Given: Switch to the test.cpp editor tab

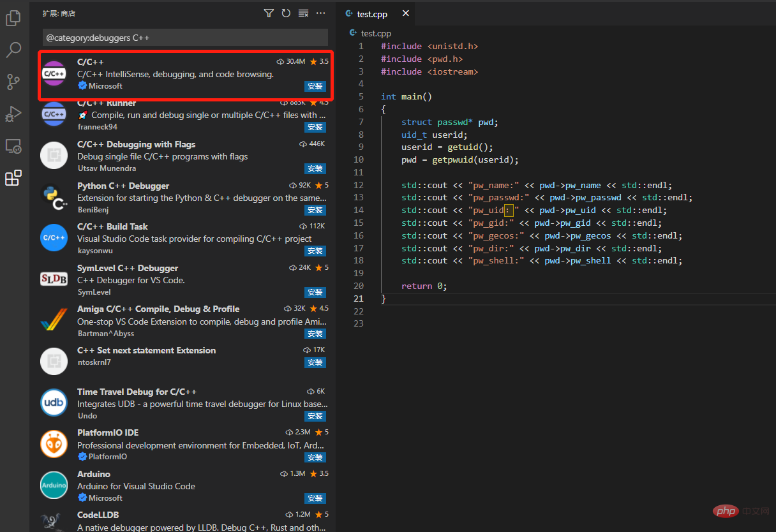Looking at the screenshot, I should point(372,14).
